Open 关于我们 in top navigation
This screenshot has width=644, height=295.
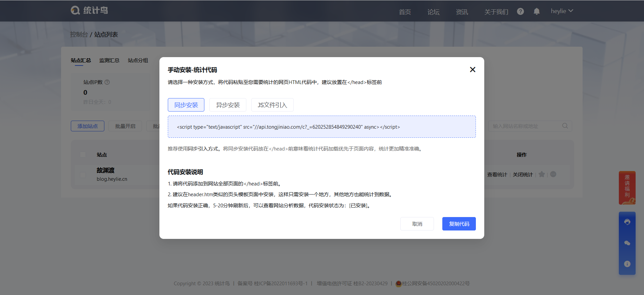pos(496,12)
